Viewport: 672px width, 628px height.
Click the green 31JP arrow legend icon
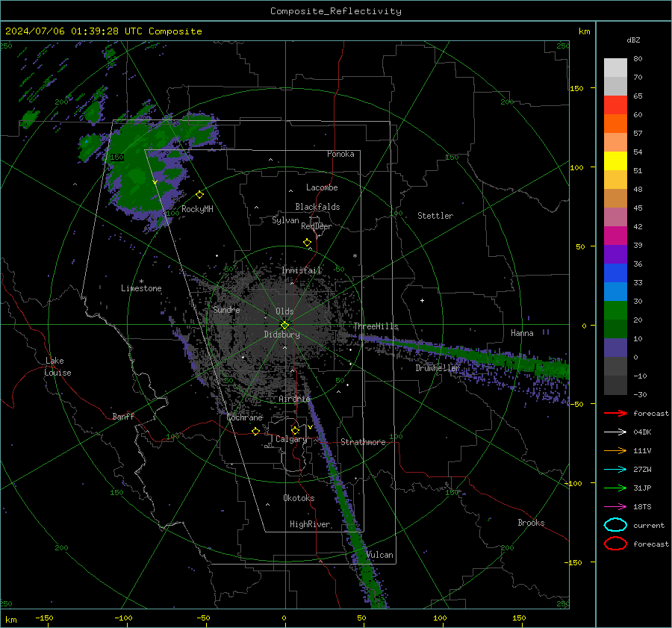click(615, 488)
